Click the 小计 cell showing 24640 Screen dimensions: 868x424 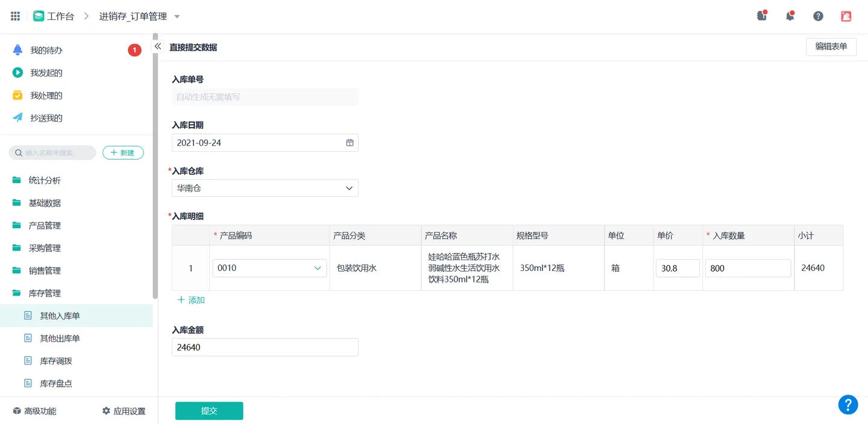[819, 268]
